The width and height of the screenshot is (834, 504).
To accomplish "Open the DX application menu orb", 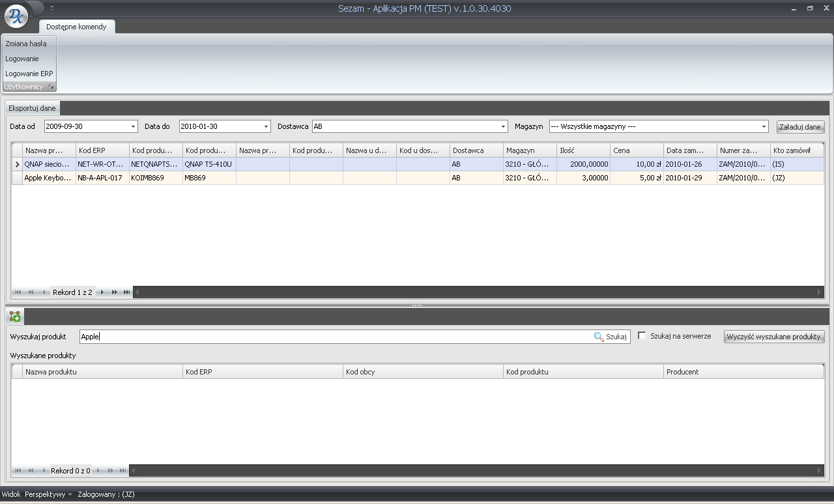I will click(16, 17).
